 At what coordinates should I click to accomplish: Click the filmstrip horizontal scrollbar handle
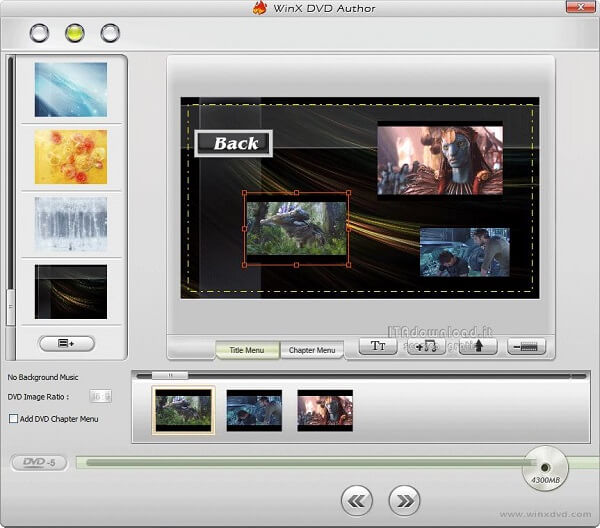click(x=170, y=376)
